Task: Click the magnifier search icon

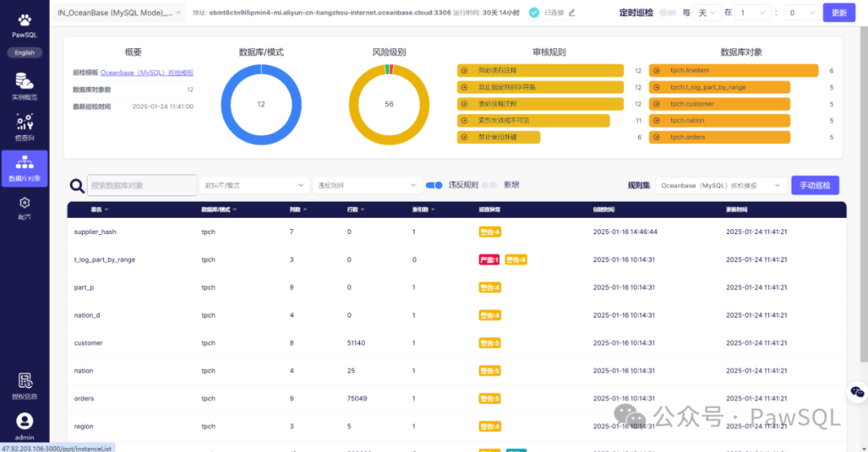Action: pos(77,186)
